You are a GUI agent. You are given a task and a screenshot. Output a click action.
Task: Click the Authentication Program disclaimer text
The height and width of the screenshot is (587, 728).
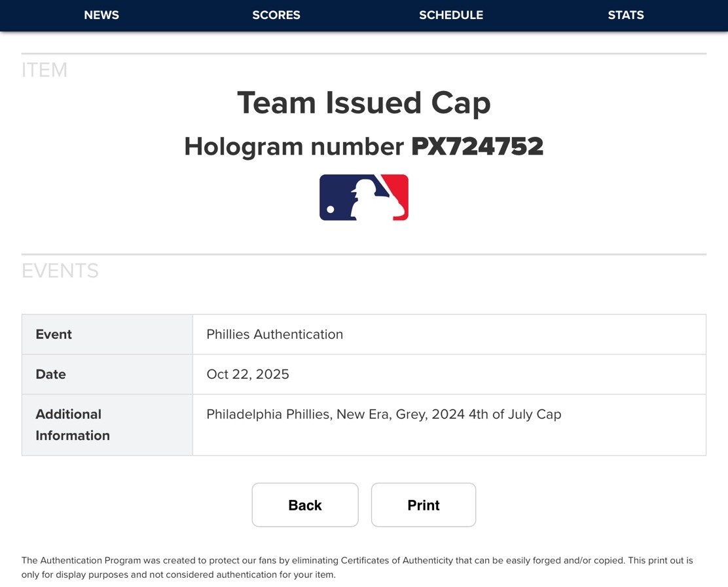pos(357,567)
